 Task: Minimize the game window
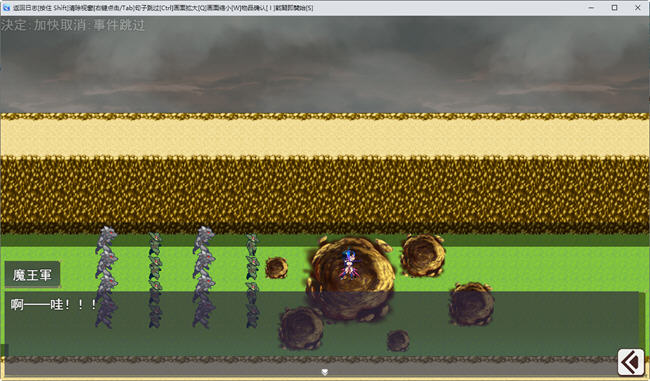click(x=591, y=8)
